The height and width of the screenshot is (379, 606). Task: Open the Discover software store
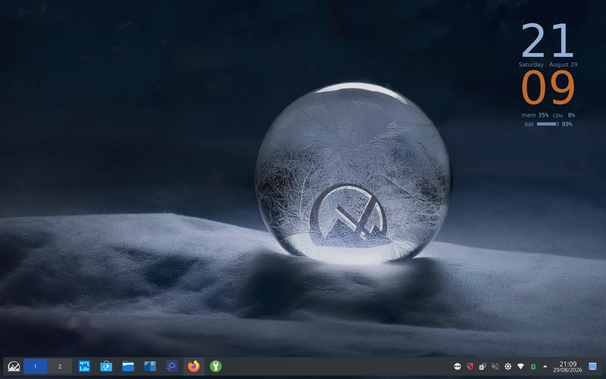pyautogui.click(x=106, y=366)
